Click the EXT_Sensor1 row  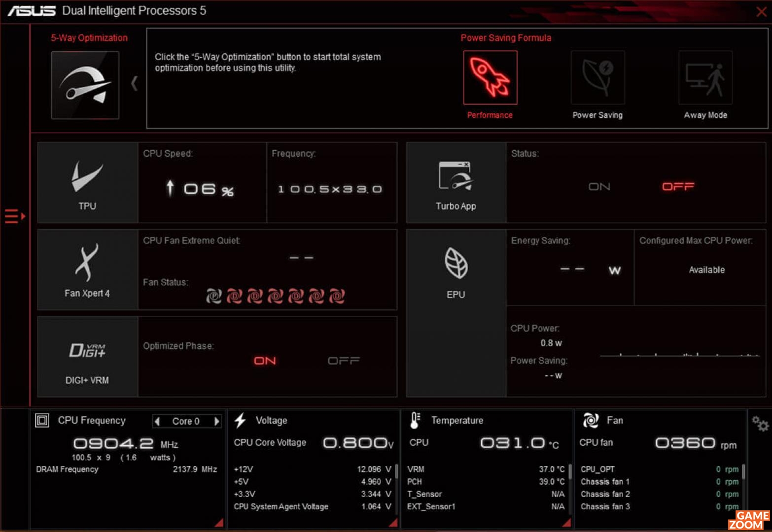pyautogui.click(x=486, y=506)
